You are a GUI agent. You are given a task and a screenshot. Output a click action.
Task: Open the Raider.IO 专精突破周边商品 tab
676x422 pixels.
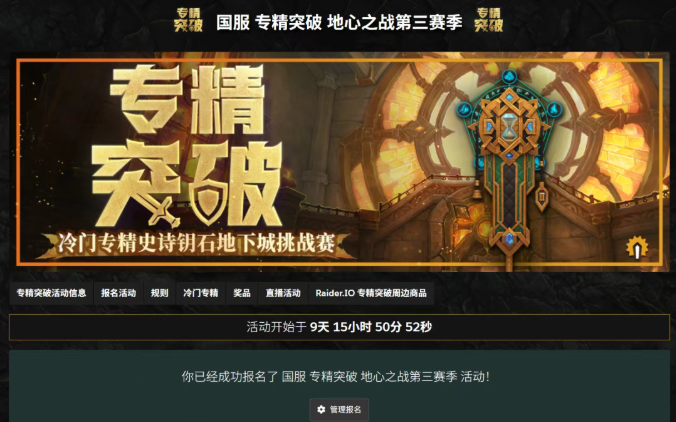tap(371, 293)
